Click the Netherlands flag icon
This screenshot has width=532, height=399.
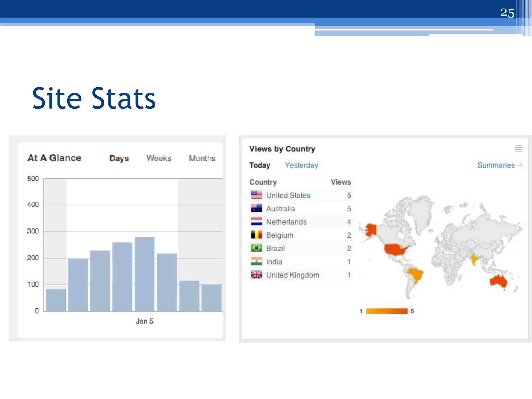point(256,222)
